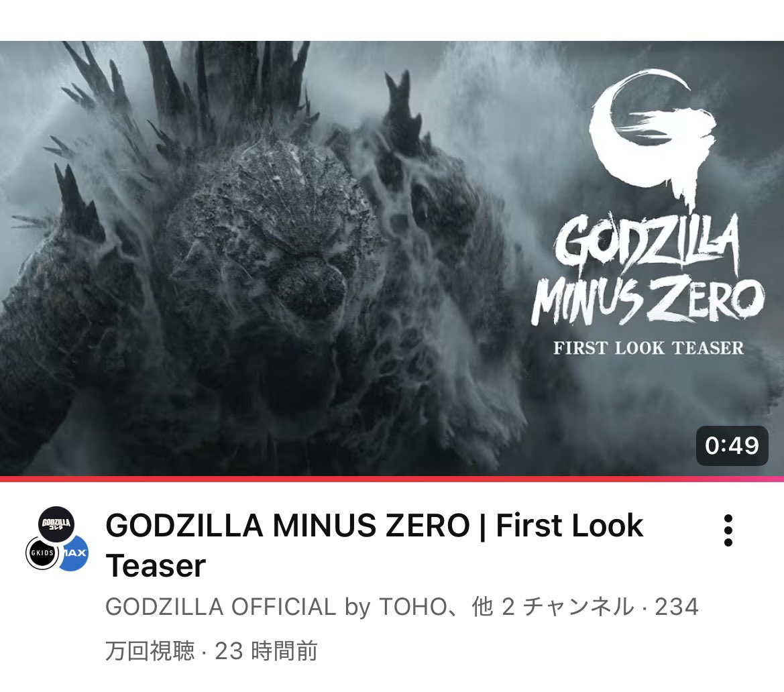
Task: Click the red watched-progress bar under thumbnail
Action: click(x=392, y=479)
